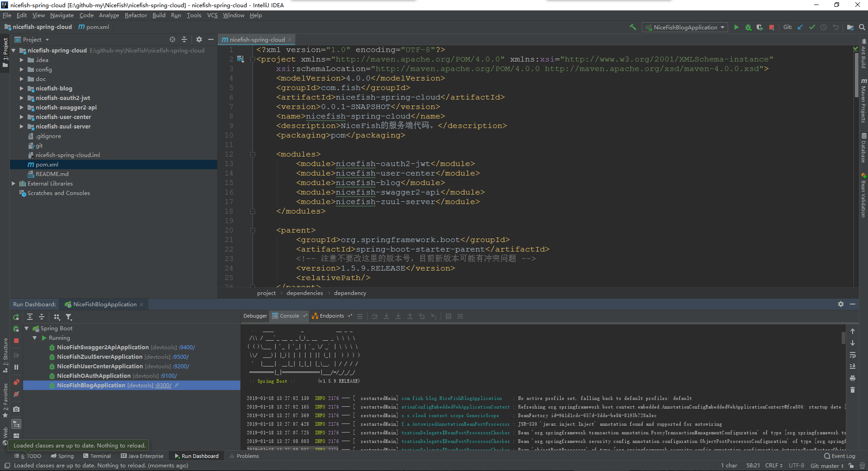The width and height of the screenshot is (868, 471).
Task: Hide the Project panel with the minus icon
Action: 211,39
